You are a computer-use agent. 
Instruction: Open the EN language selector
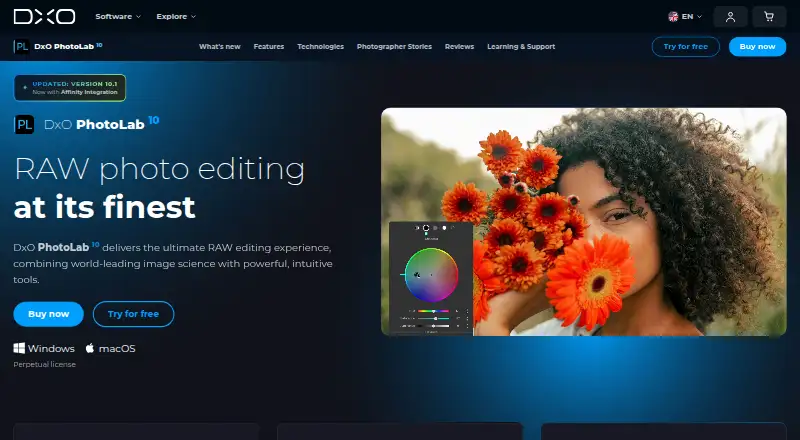click(685, 16)
